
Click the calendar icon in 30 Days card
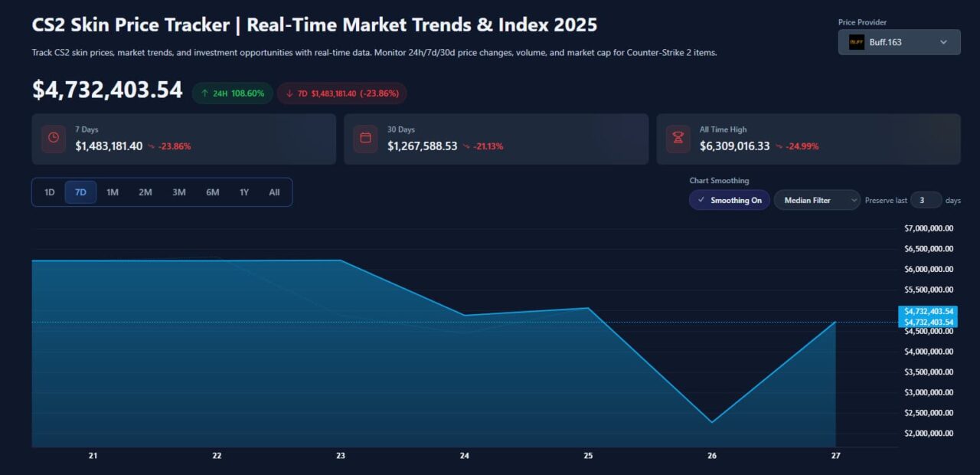[365, 138]
